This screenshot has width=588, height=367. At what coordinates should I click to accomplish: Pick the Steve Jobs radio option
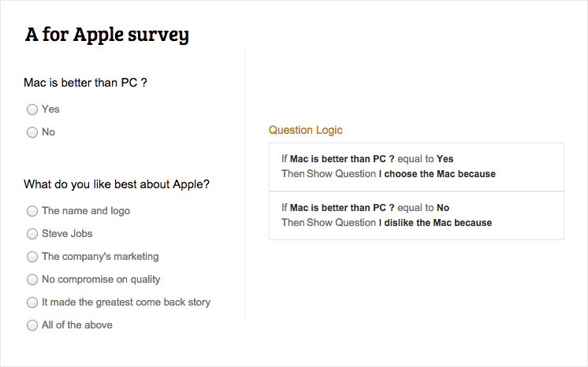(32, 234)
